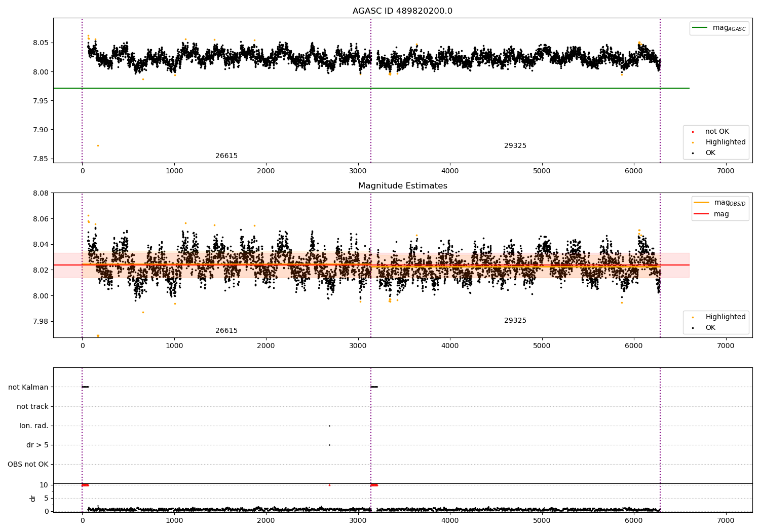760x532 pixels.
Task: Click the 'dr' axis label at bottom left
Action: (x=33, y=498)
